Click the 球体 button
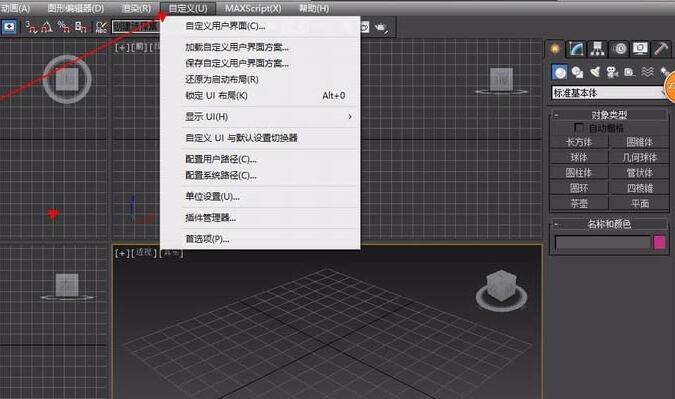The height and width of the screenshot is (399, 675). point(579,158)
